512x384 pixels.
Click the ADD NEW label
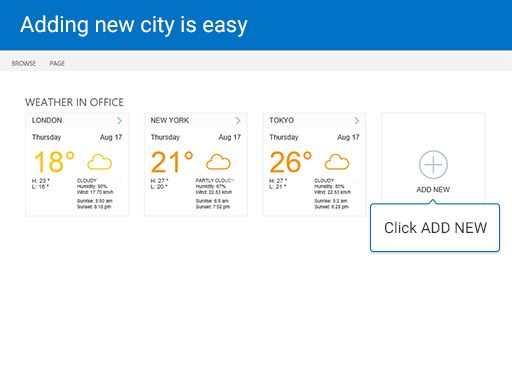pos(433,190)
